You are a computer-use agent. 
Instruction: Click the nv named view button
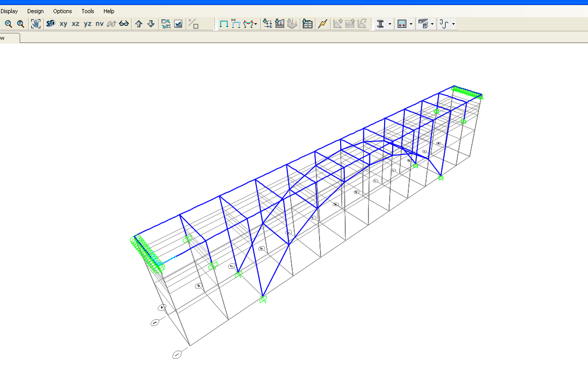pyautogui.click(x=99, y=24)
